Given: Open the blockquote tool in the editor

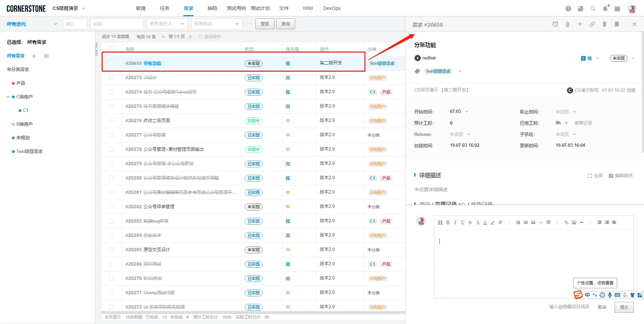Looking at the screenshot, I should 533,222.
